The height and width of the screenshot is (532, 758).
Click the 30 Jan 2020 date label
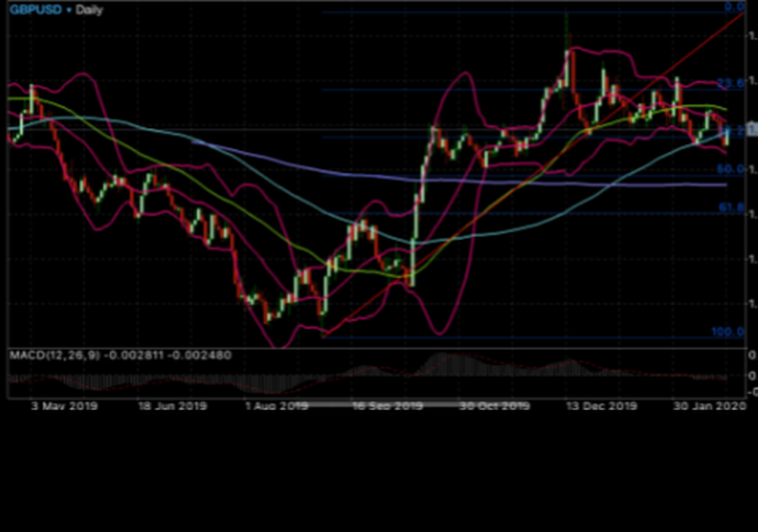tap(709, 406)
